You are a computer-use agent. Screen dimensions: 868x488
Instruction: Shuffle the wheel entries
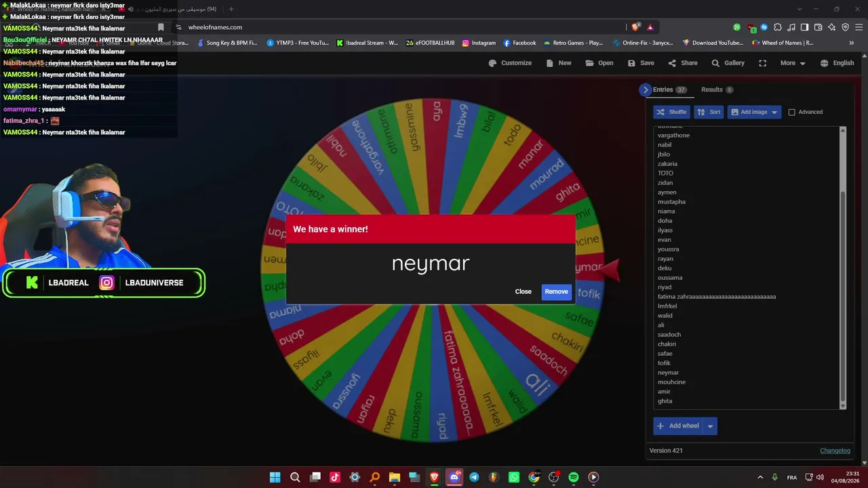coord(671,112)
